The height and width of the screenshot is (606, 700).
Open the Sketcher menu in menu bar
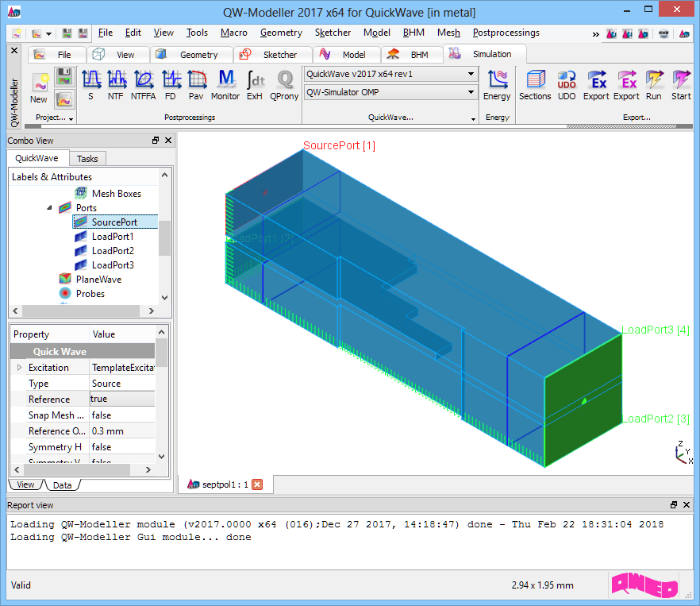point(333,33)
